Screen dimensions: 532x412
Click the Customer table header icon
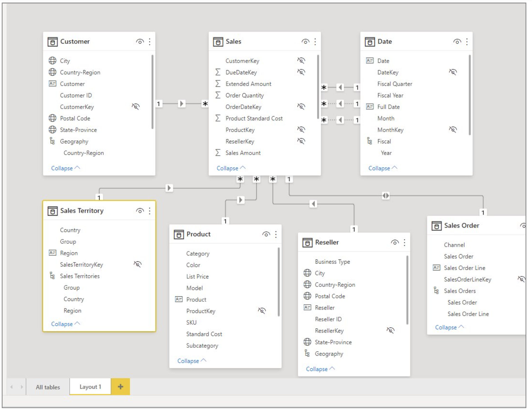[x=52, y=42]
